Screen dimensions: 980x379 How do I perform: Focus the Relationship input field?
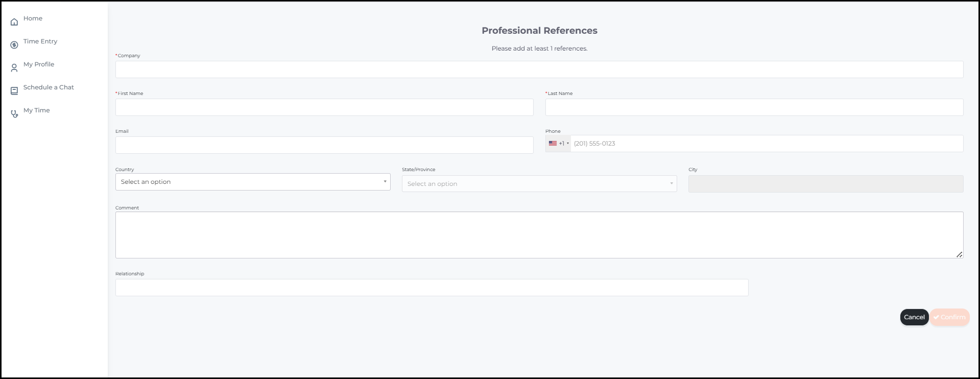432,288
